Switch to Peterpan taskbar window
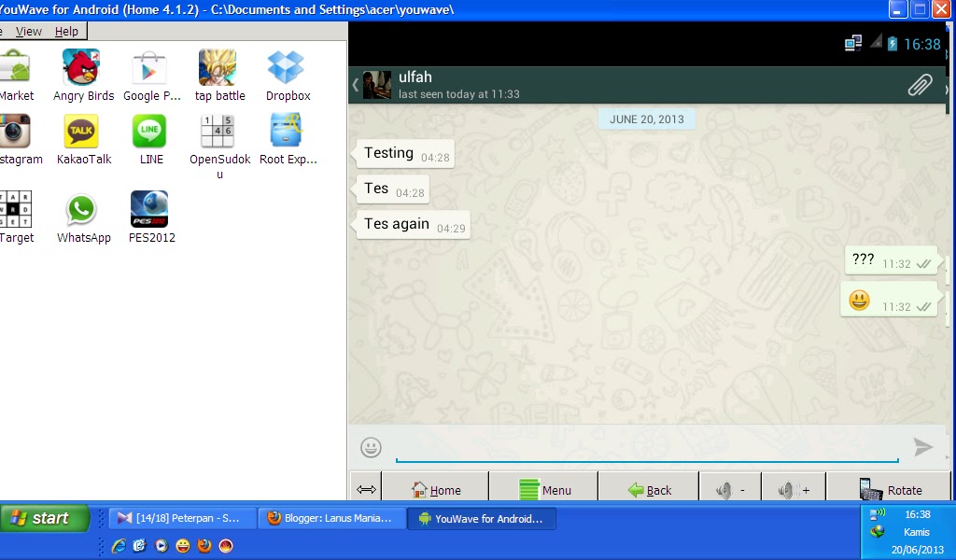This screenshot has height=560, width=956. pos(181,518)
